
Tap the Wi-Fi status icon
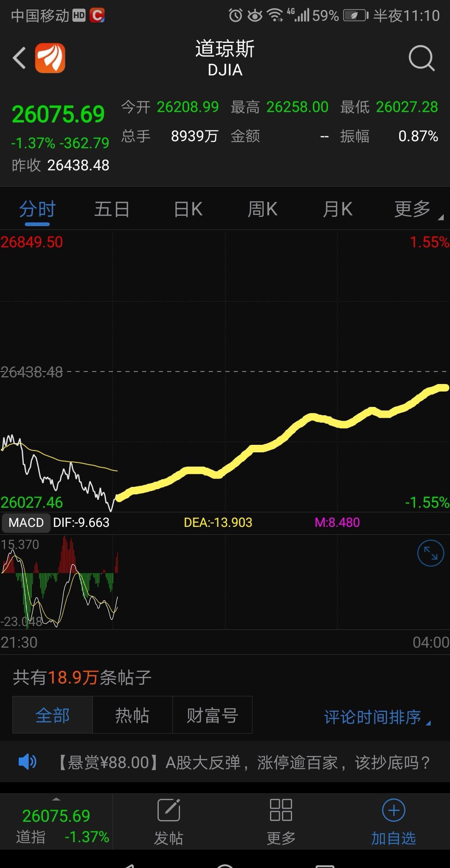coord(275,16)
